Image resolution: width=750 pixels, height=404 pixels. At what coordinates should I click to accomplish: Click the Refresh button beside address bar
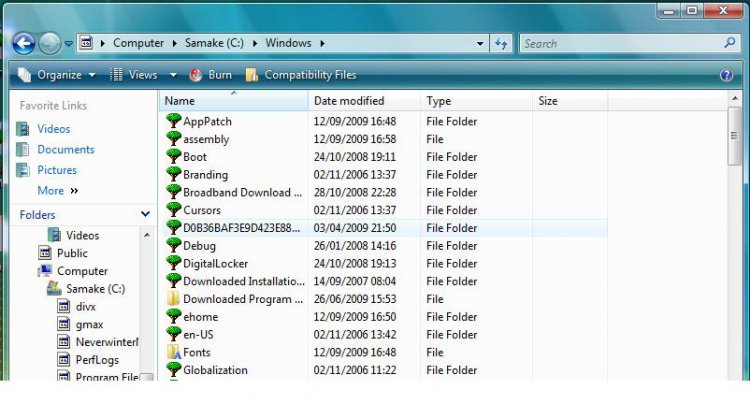click(x=501, y=43)
